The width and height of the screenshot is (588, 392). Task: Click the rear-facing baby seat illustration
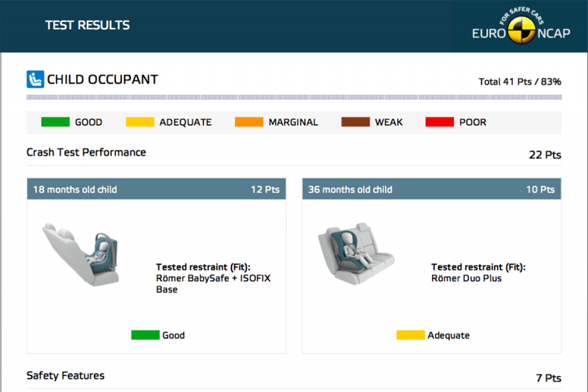point(81,254)
